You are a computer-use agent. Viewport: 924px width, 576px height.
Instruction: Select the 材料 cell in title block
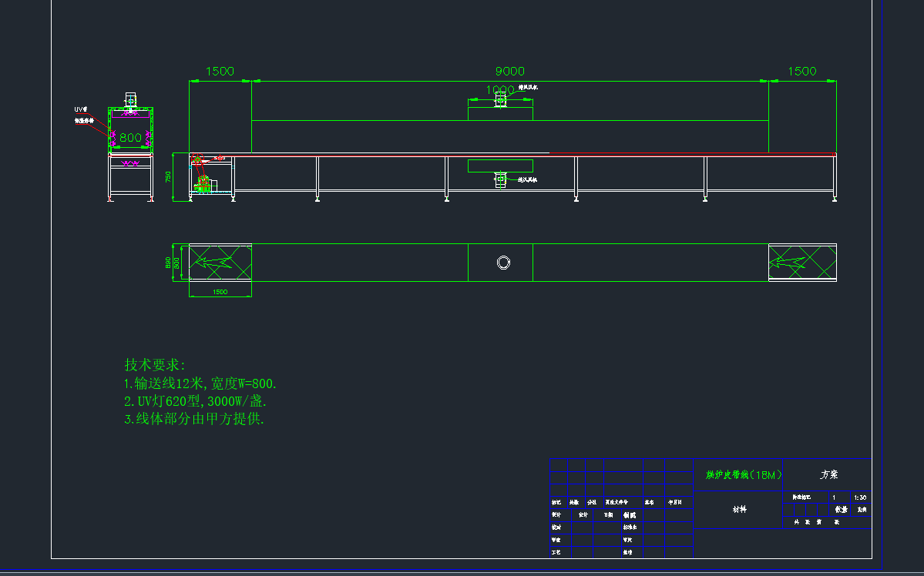pyautogui.click(x=738, y=510)
